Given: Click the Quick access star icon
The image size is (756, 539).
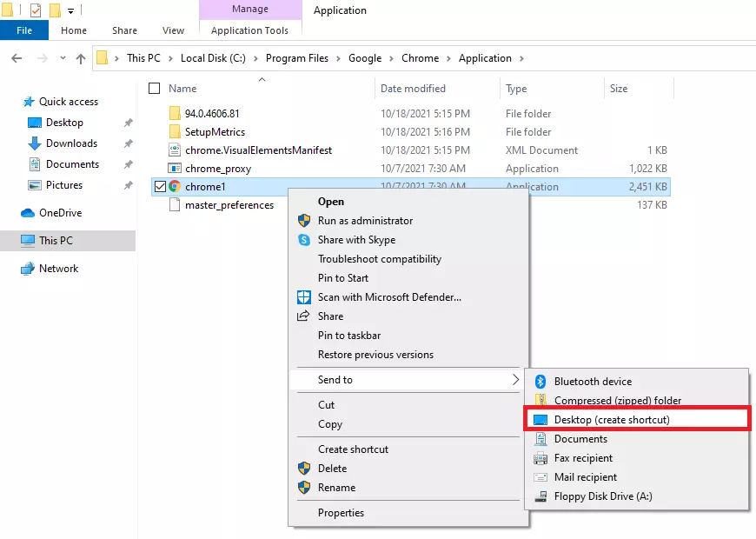Looking at the screenshot, I should pyautogui.click(x=29, y=102).
